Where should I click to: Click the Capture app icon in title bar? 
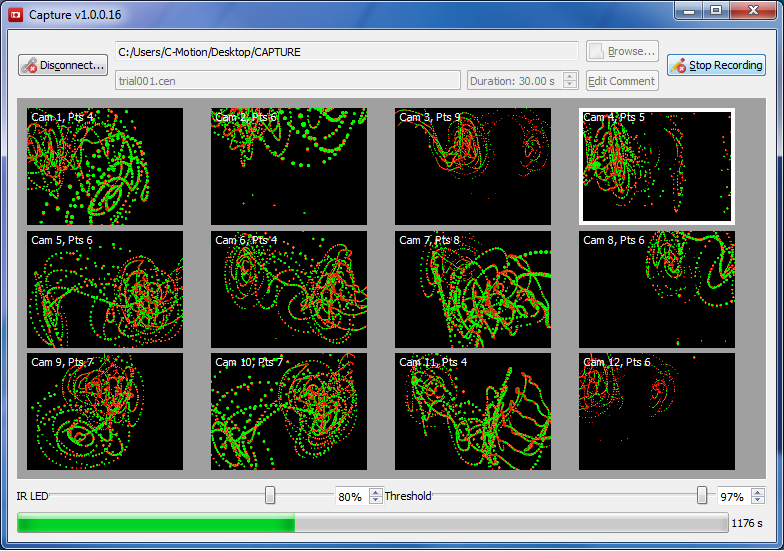[x=16, y=14]
